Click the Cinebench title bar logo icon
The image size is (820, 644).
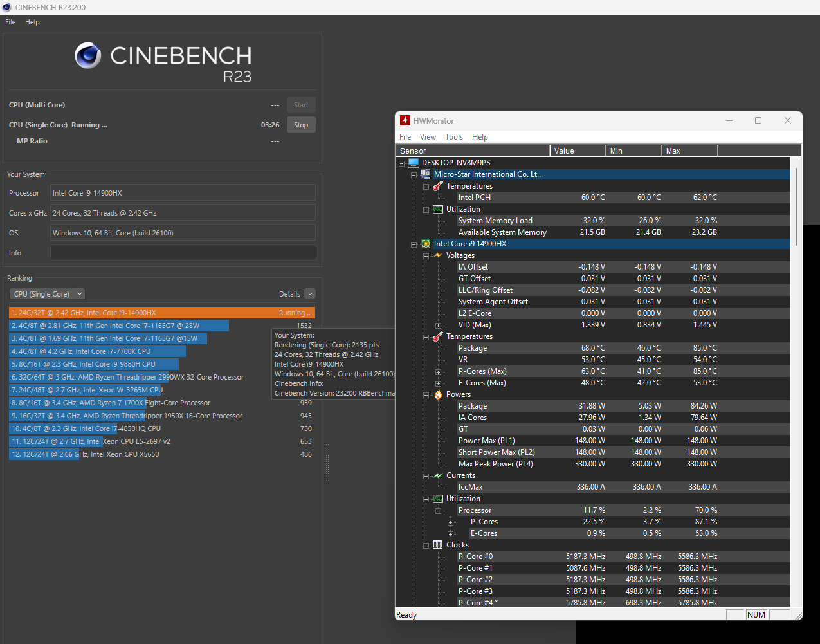6,7
